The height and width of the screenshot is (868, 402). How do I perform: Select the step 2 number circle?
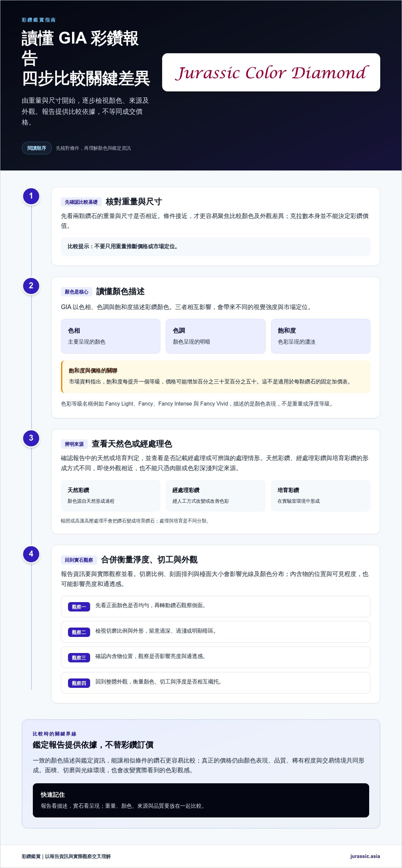point(31,286)
